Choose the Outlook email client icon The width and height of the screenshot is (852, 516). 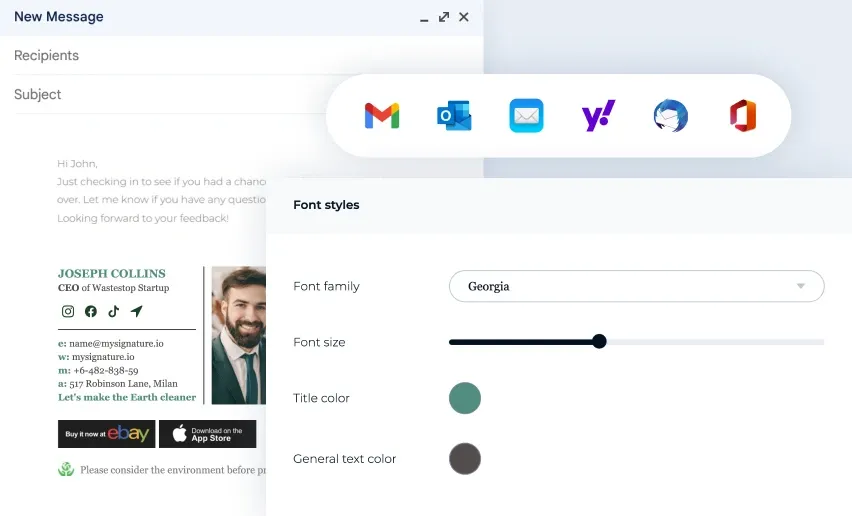click(454, 116)
